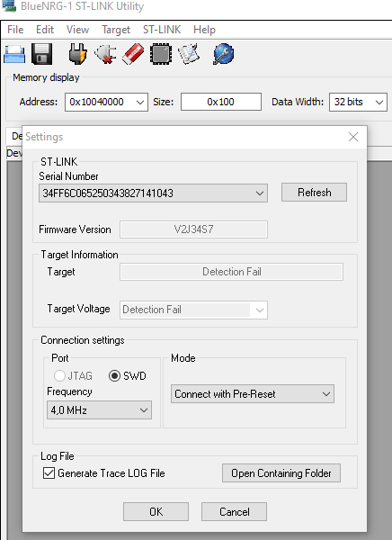Click the Cancel button

click(x=234, y=512)
